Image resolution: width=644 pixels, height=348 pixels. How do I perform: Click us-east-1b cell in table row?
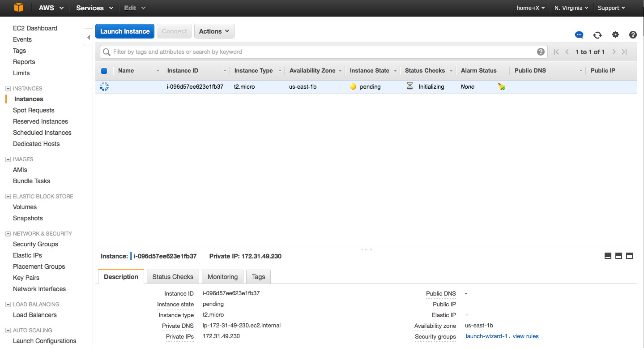[303, 87]
